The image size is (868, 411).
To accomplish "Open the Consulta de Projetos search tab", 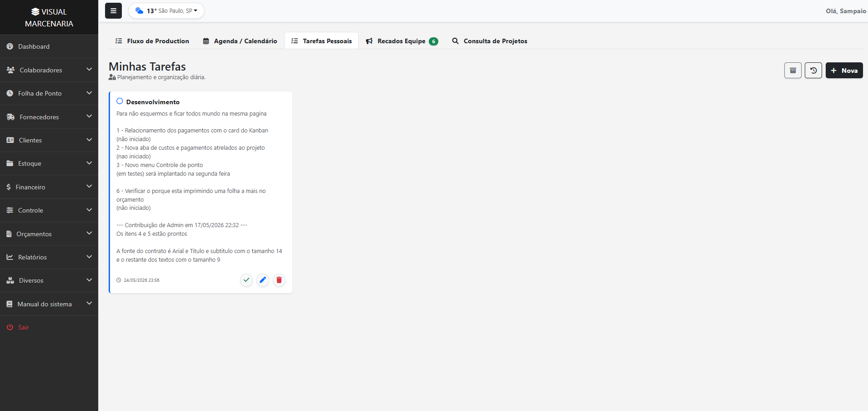I will pyautogui.click(x=490, y=41).
